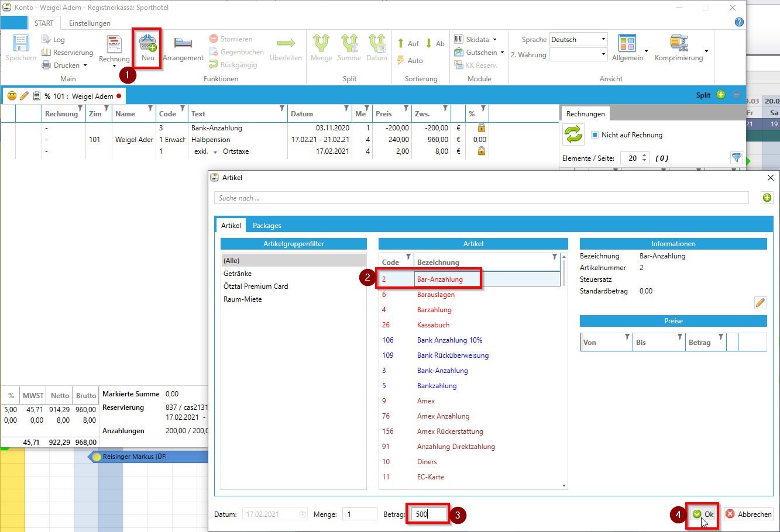Click the blue help question icon
Screen dimensions: 780x532
click(739, 22)
